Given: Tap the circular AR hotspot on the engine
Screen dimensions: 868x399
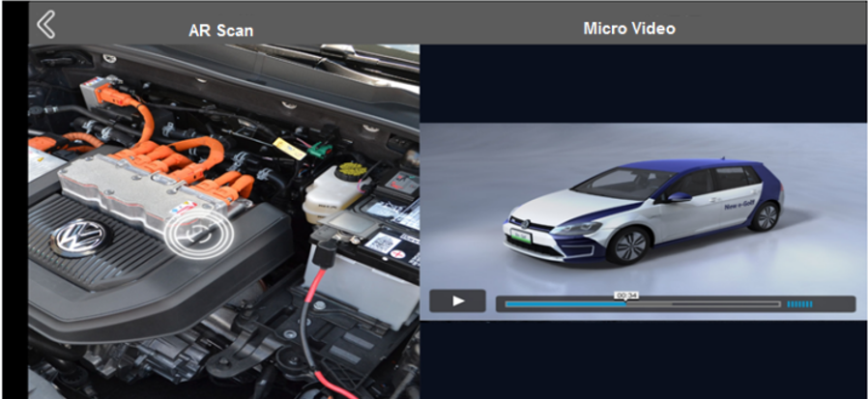Looking at the screenshot, I should point(196,231).
